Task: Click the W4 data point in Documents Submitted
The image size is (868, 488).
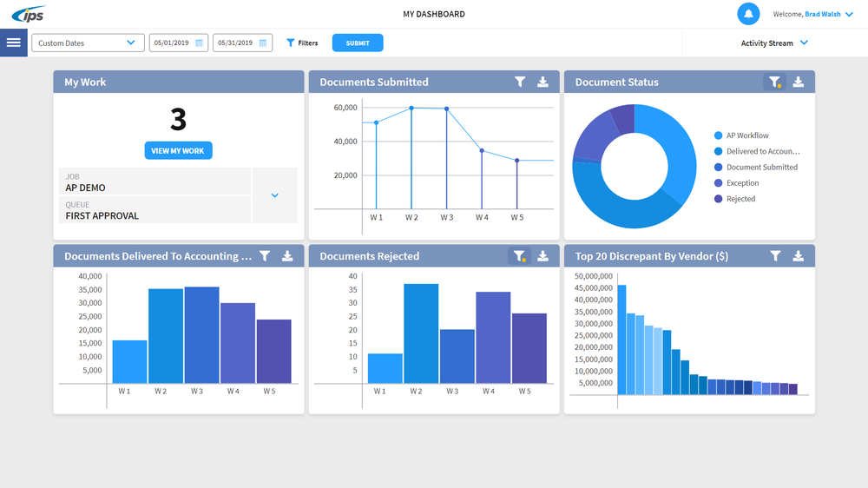Action: coord(482,151)
